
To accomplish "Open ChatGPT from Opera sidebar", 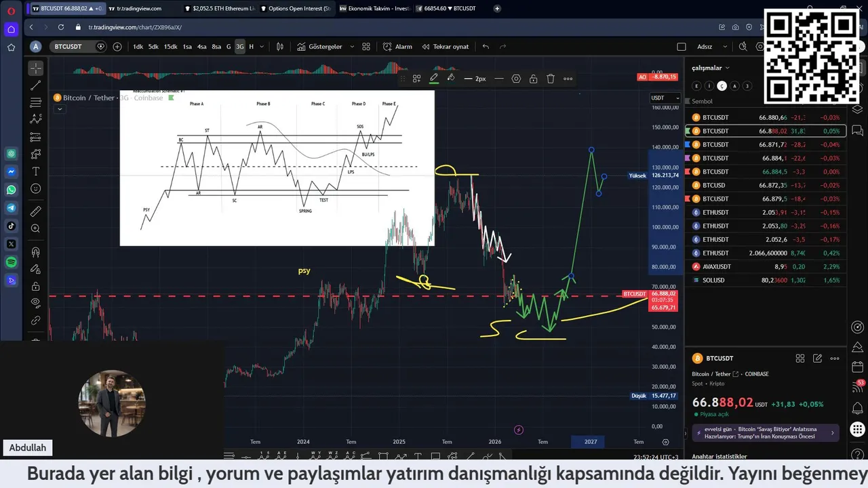I will (12, 154).
